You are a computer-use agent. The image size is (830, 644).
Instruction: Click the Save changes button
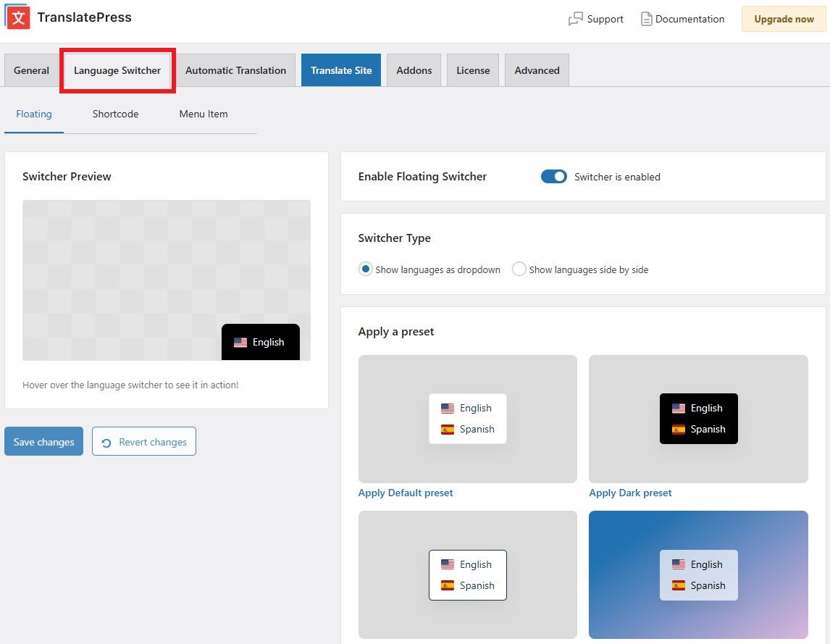coord(43,442)
